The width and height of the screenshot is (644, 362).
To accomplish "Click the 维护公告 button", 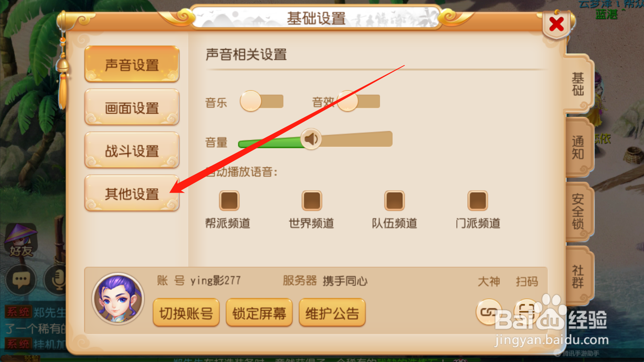I will 332,313.
